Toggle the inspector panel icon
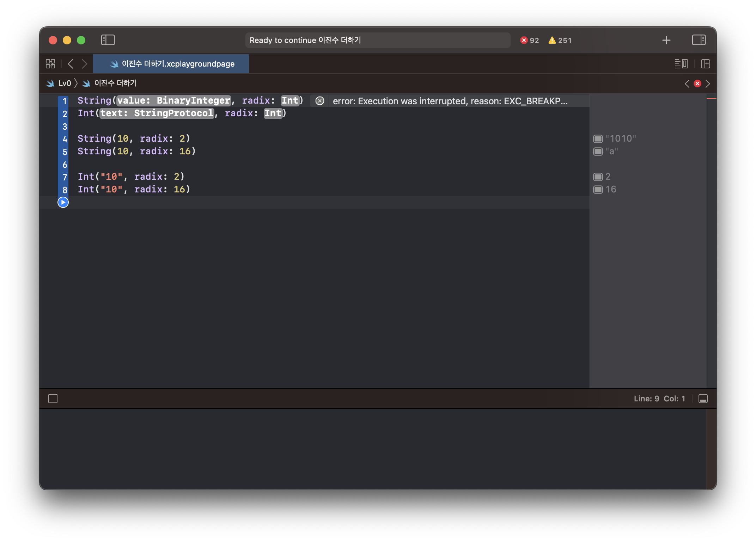The width and height of the screenshot is (756, 542). pos(699,40)
